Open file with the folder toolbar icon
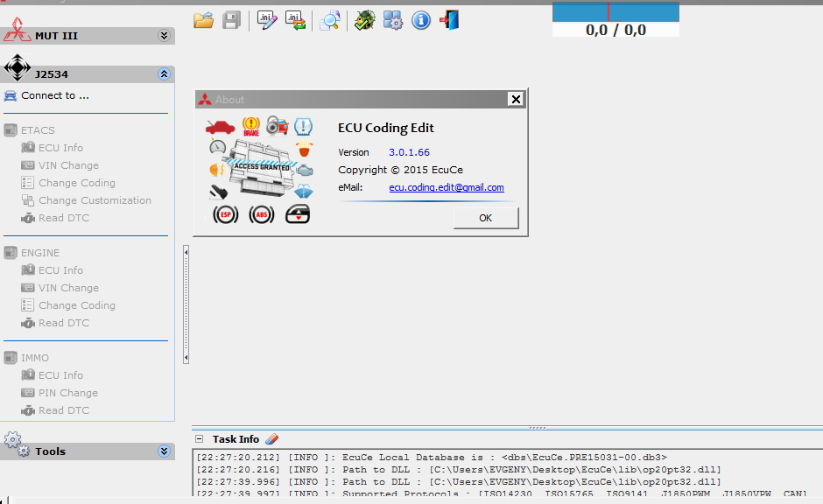This screenshot has width=823, height=504. click(204, 20)
